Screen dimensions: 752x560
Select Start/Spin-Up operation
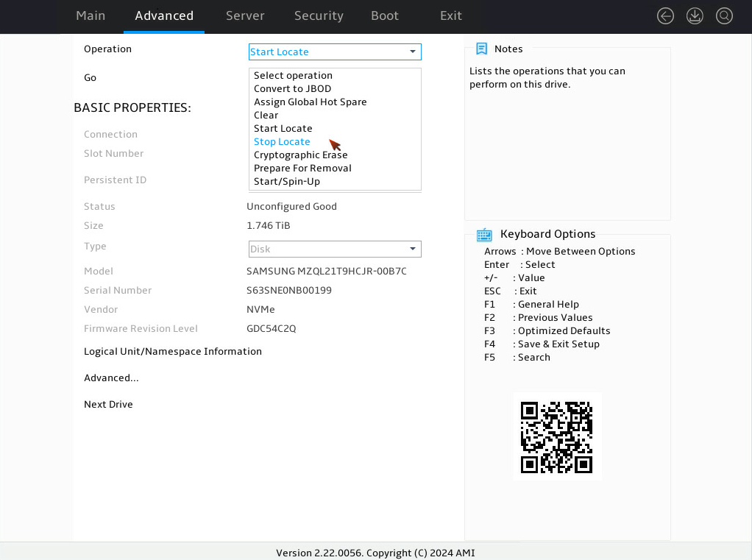click(x=287, y=182)
